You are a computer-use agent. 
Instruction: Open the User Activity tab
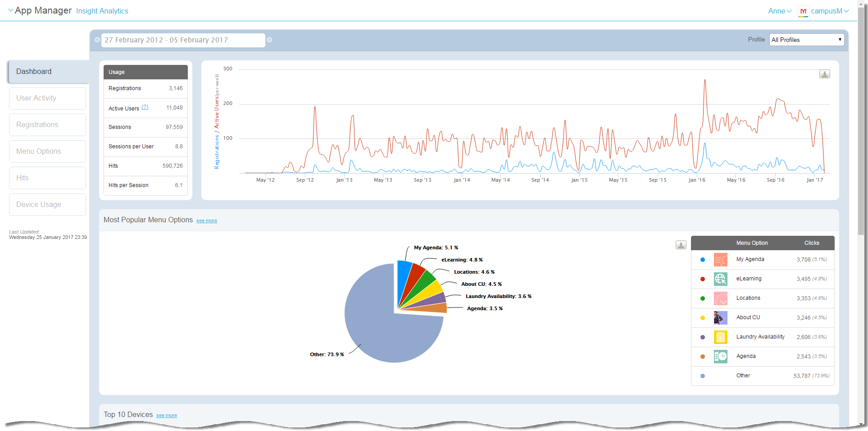(47, 98)
